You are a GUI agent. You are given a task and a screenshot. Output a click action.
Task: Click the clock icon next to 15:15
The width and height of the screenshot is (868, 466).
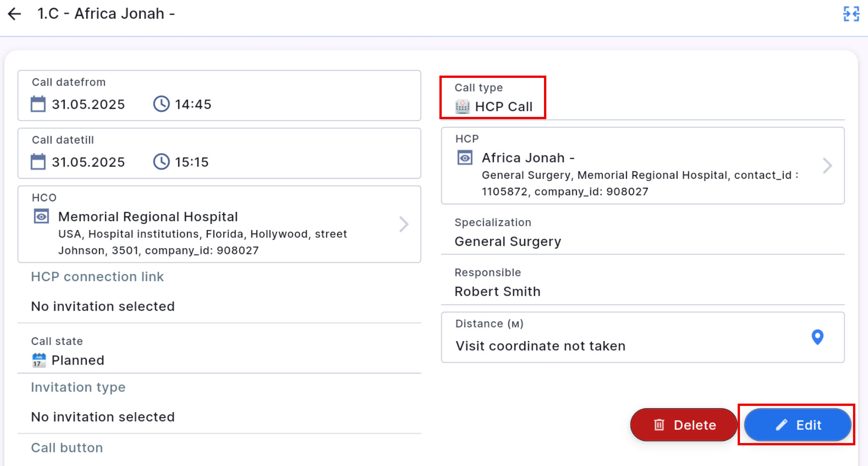[161, 162]
